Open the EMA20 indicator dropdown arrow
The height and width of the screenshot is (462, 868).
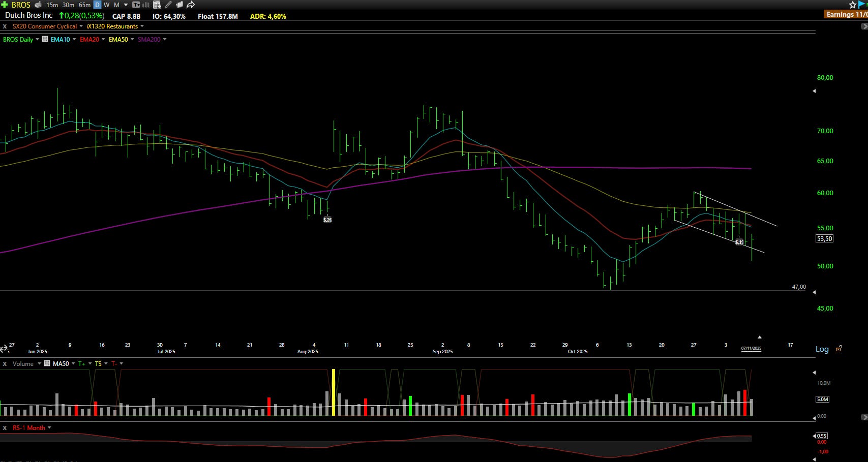pos(103,39)
